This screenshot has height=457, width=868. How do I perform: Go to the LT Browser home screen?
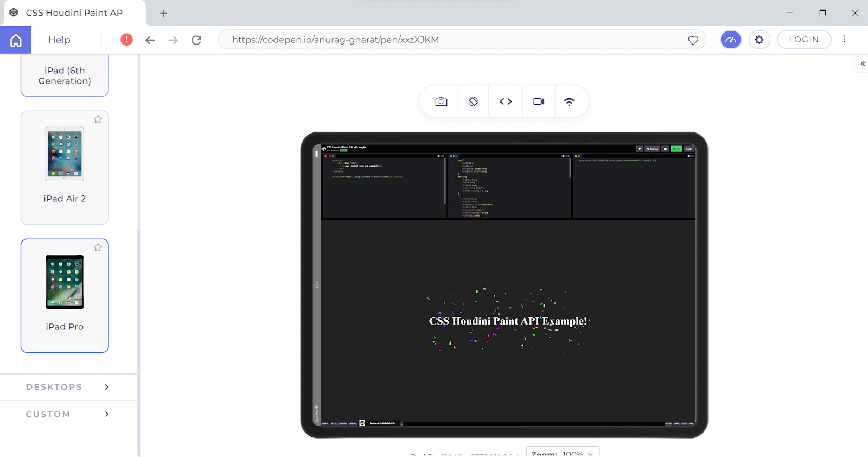[16, 40]
